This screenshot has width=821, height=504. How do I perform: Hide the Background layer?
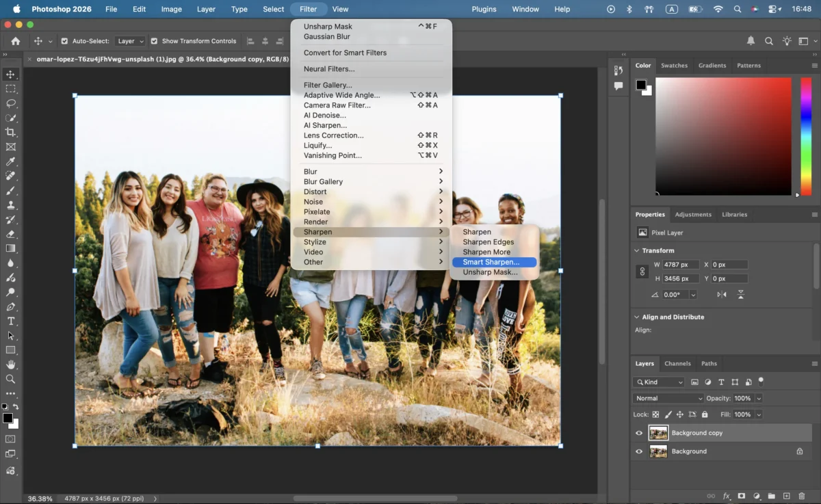click(638, 451)
